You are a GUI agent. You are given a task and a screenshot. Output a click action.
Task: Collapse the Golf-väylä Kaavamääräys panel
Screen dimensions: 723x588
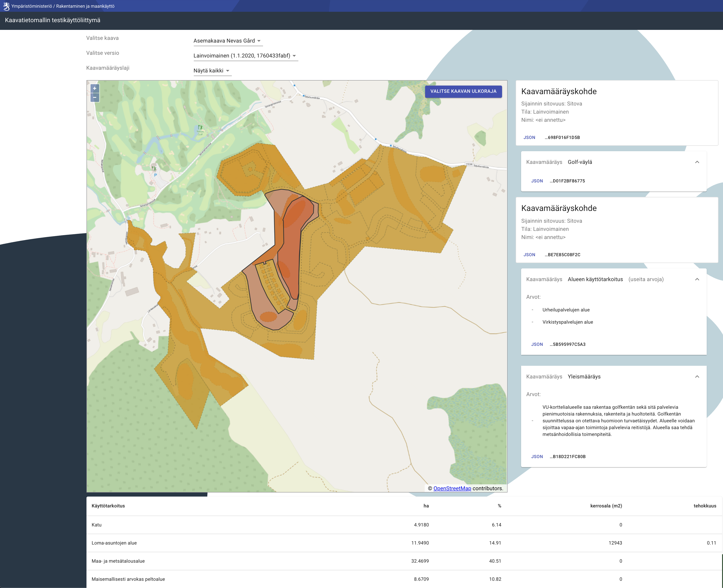point(697,162)
